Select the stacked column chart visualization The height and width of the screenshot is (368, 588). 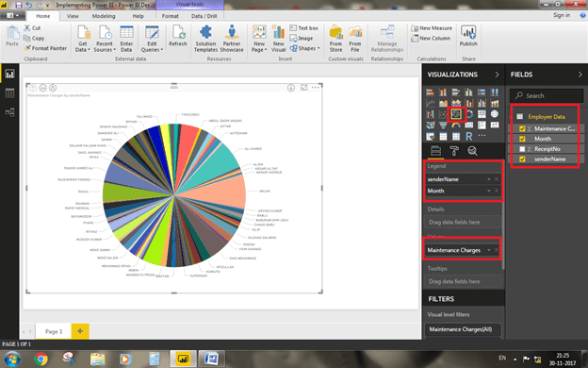tap(443, 92)
